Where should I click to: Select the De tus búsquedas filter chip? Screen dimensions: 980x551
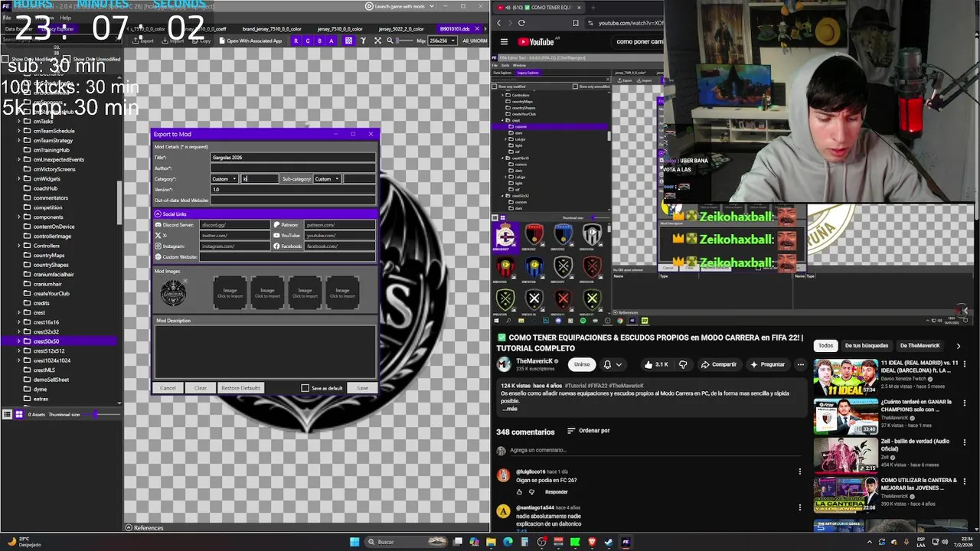tap(867, 346)
